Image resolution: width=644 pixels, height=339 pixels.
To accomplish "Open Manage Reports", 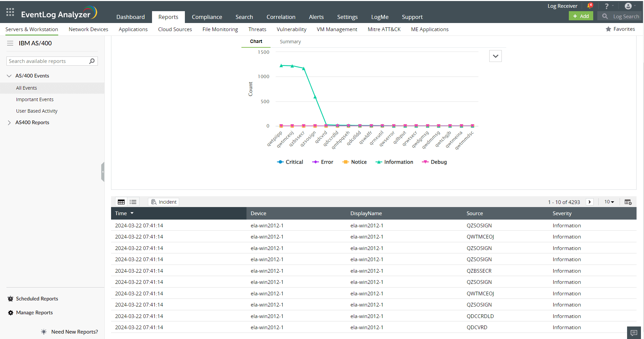I will tap(35, 313).
